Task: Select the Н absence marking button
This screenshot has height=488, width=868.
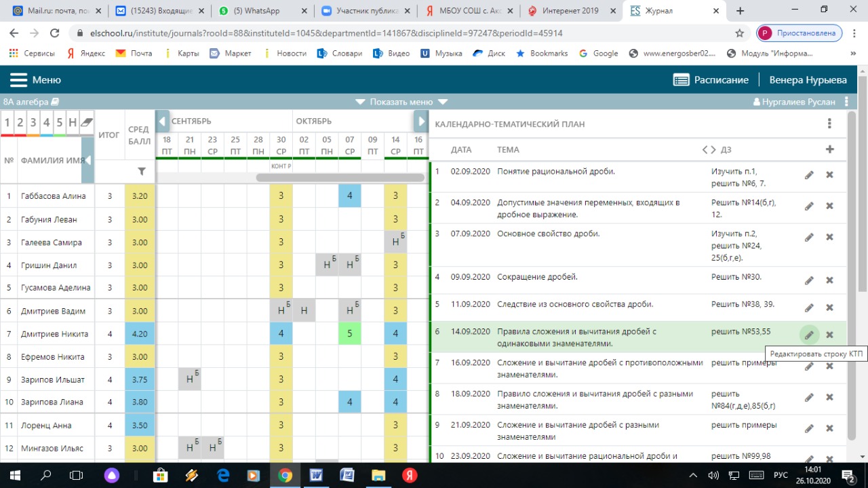Action: (x=73, y=123)
